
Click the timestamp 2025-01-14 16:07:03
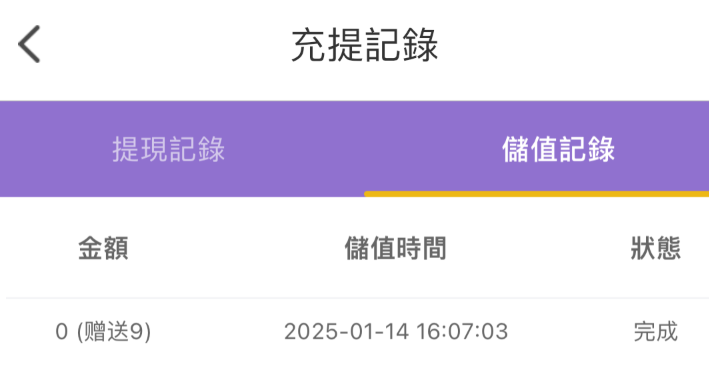(x=396, y=331)
